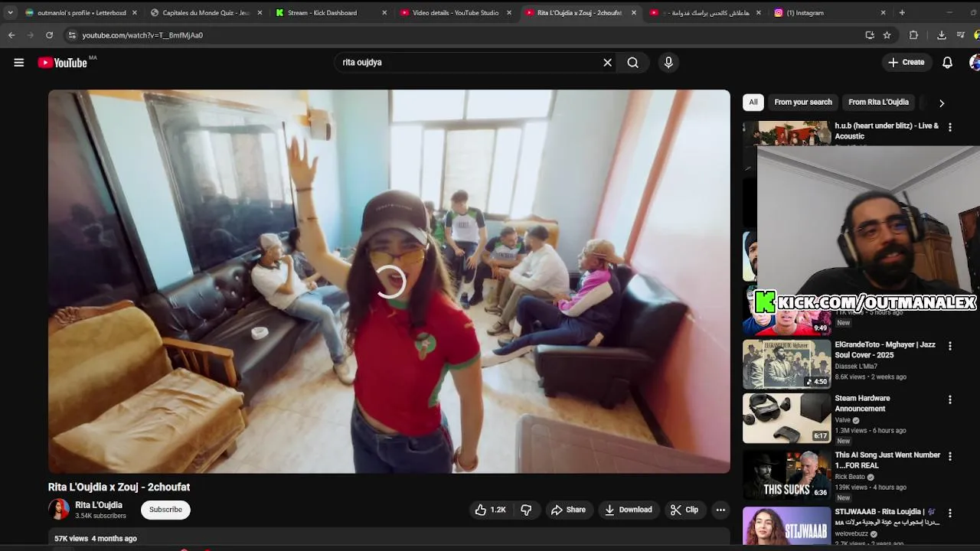This screenshot has height=551, width=980.
Task: Click the Clip button
Action: (684, 510)
